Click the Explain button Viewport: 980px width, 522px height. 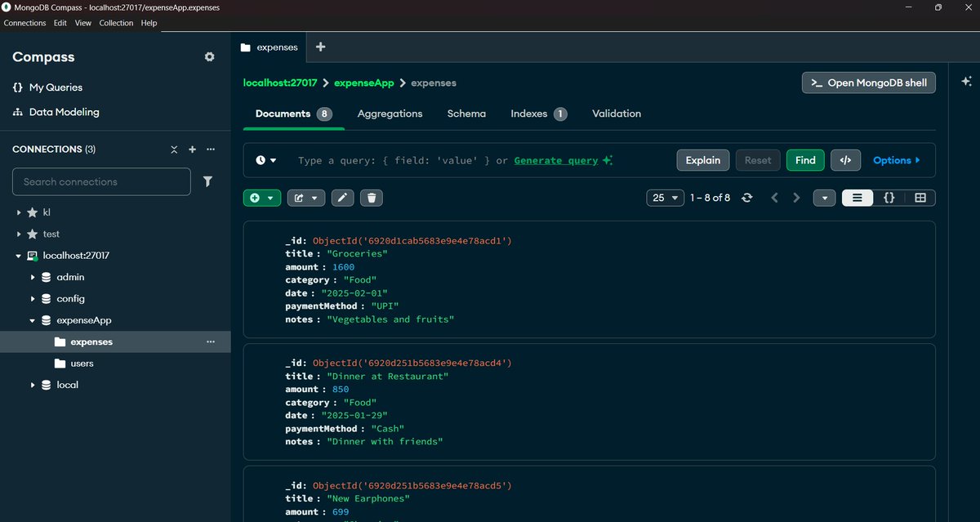coord(703,160)
